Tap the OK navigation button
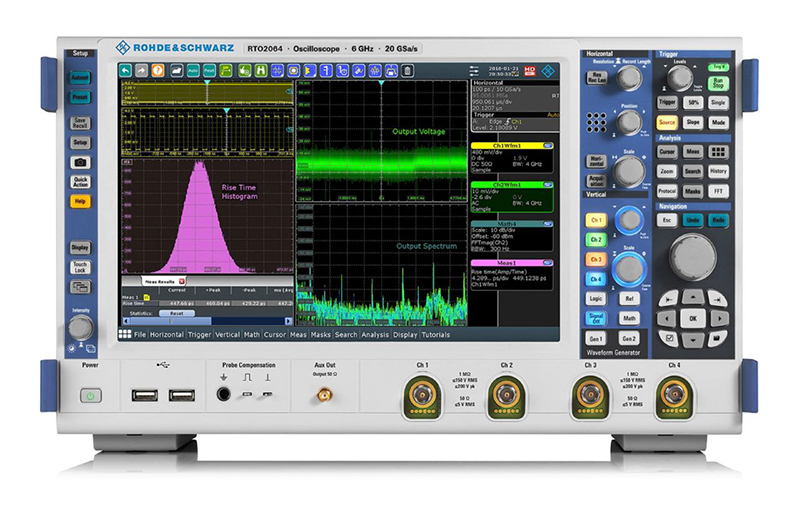Image resolution: width=800 pixels, height=519 pixels. (692, 318)
